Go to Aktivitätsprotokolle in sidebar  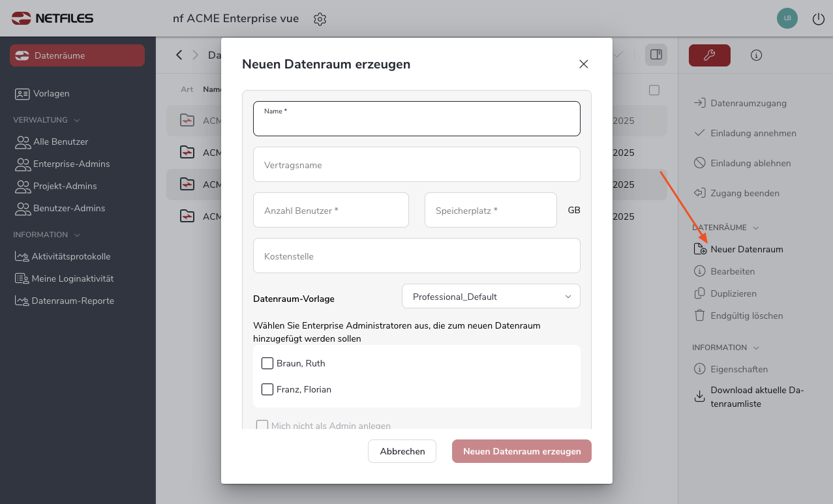click(x=70, y=256)
